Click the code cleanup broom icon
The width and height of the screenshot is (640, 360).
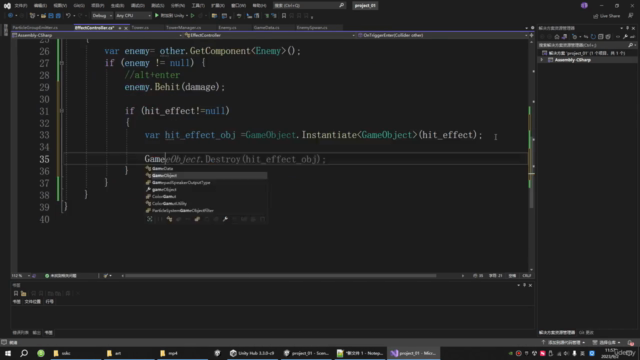(x=106, y=276)
